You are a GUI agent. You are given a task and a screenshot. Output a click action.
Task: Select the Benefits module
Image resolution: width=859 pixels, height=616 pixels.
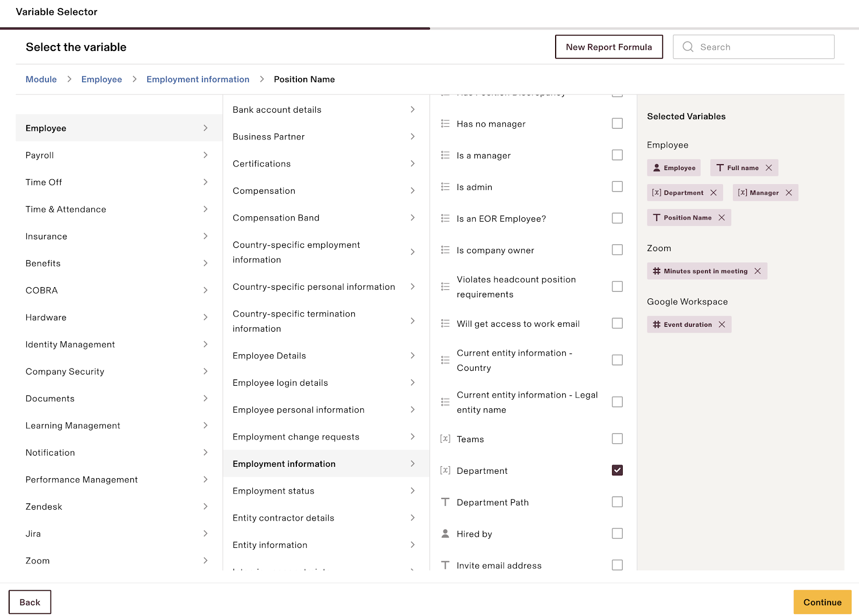pyautogui.click(x=119, y=263)
